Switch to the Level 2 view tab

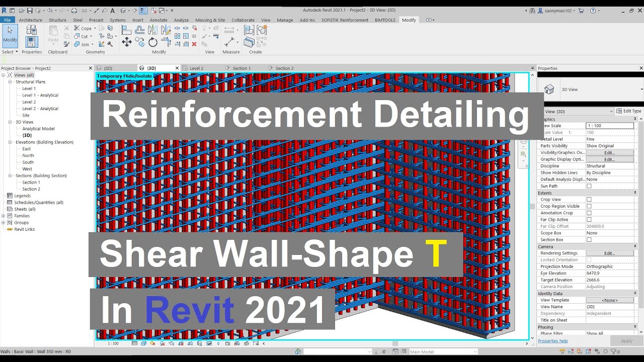tap(196, 68)
